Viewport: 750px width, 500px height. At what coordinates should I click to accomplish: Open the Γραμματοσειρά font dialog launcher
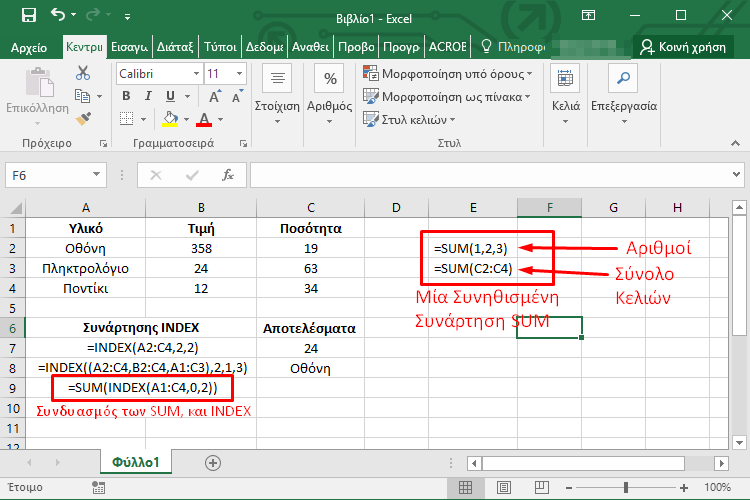tap(243, 143)
